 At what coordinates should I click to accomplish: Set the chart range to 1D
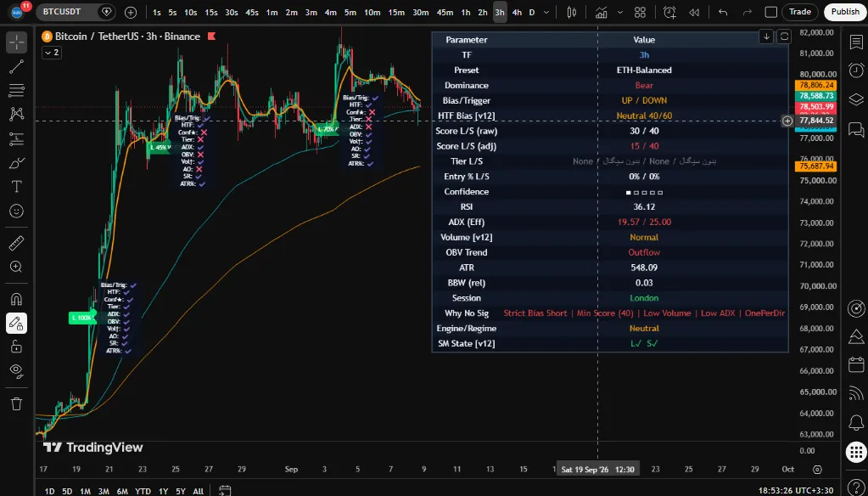(49, 491)
